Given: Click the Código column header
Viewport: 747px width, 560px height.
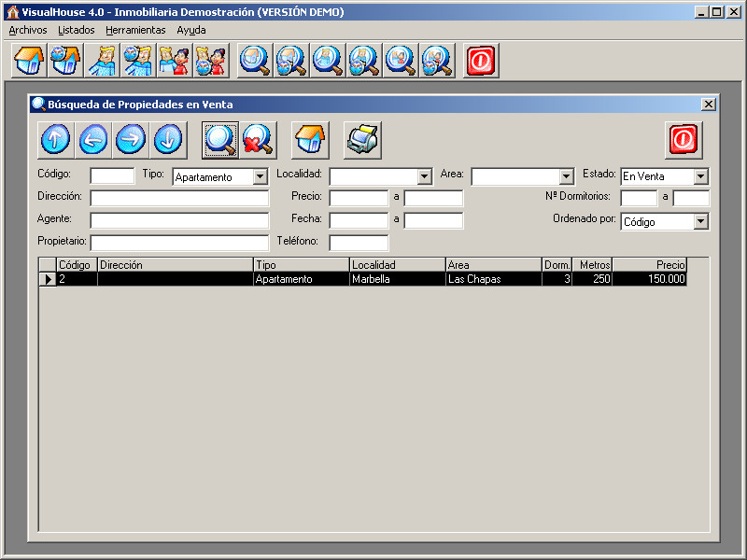Looking at the screenshot, I should [77, 265].
